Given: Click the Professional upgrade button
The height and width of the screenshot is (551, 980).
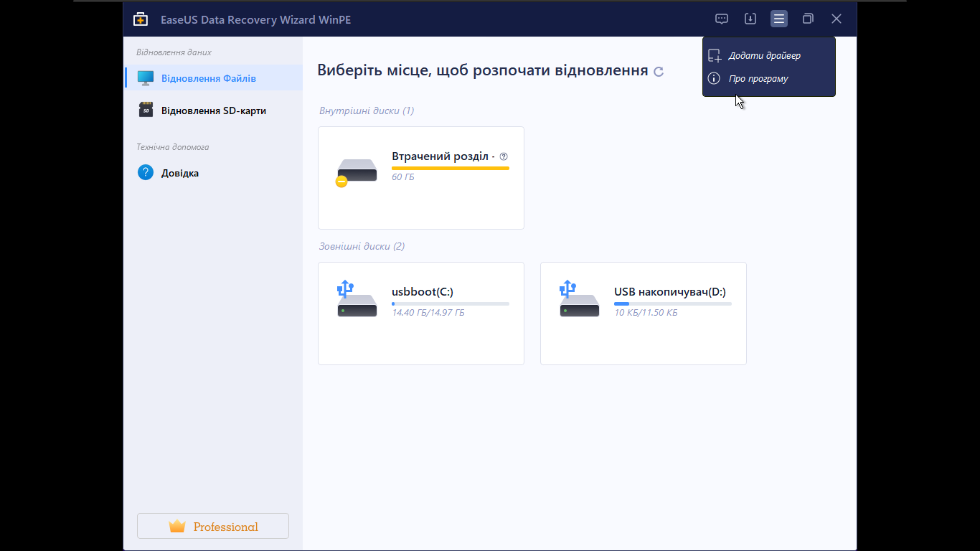Looking at the screenshot, I should (x=213, y=526).
